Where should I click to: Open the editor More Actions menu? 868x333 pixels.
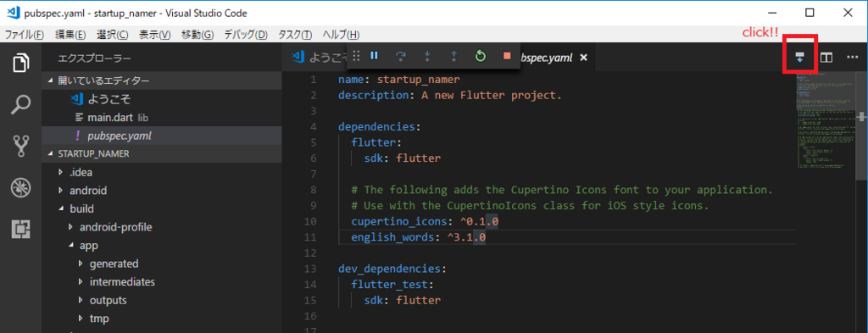853,57
